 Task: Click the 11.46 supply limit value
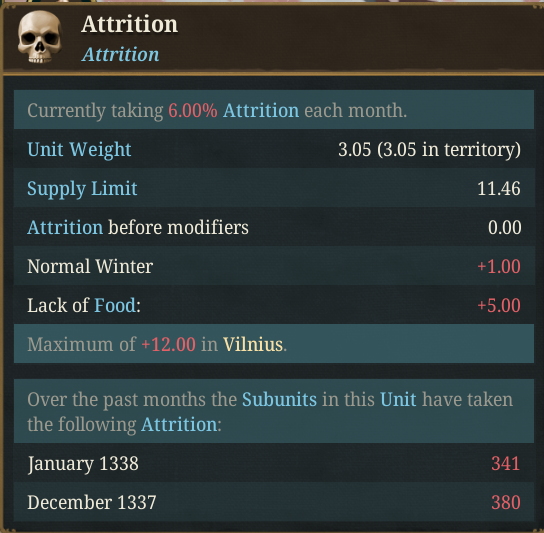(499, 188)
